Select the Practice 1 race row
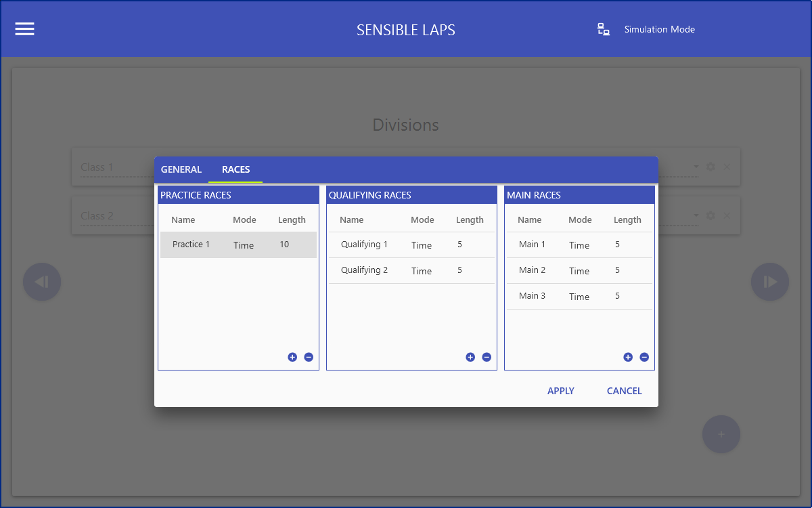This screenshot has width=812, height=508. tap(191, 245)
